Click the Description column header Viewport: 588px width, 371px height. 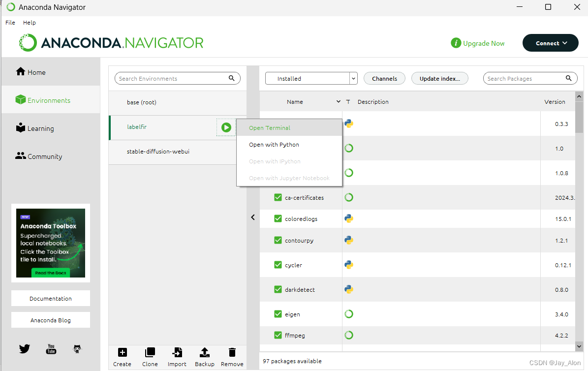point(373,102)
